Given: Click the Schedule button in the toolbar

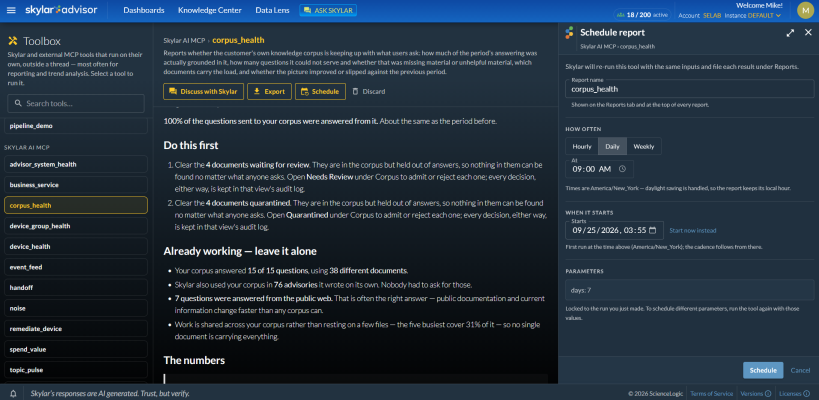Looking at the screenshot, I should coord(320,91).
